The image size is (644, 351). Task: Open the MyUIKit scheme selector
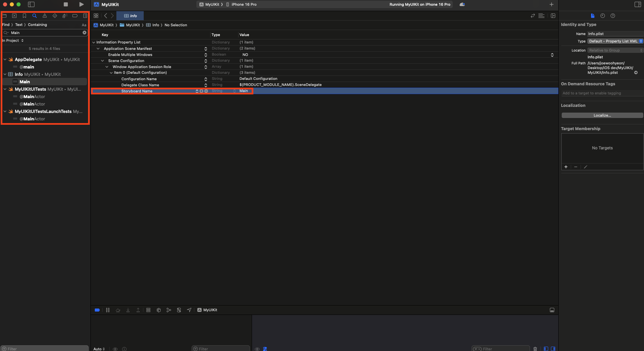209,4
